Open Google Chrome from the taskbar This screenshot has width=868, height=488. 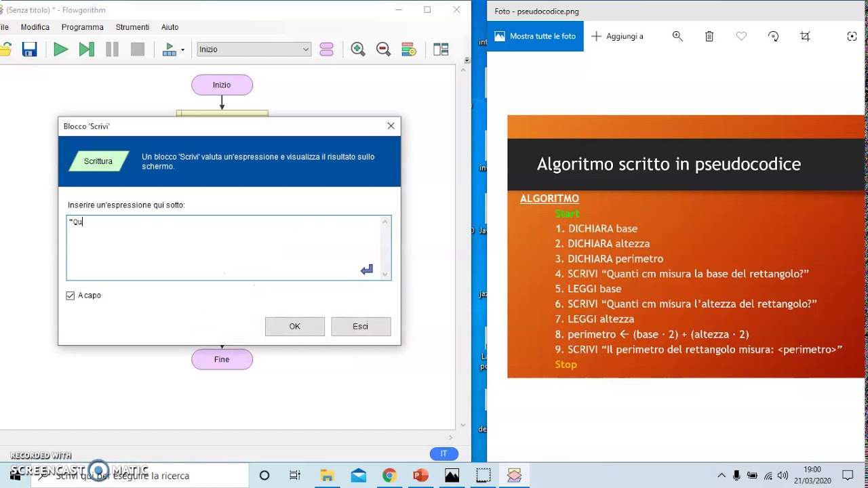coord(389,475)
